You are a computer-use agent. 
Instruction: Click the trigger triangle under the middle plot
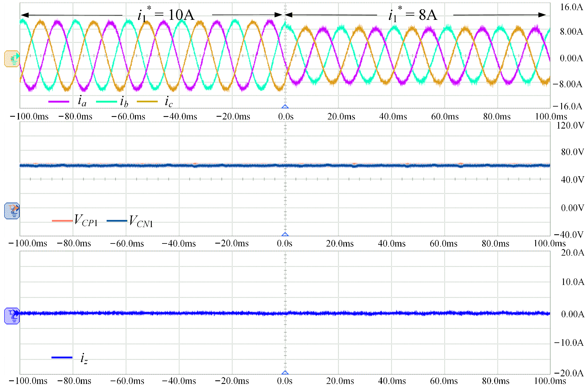pyautogui.click(x=285, y=234)
